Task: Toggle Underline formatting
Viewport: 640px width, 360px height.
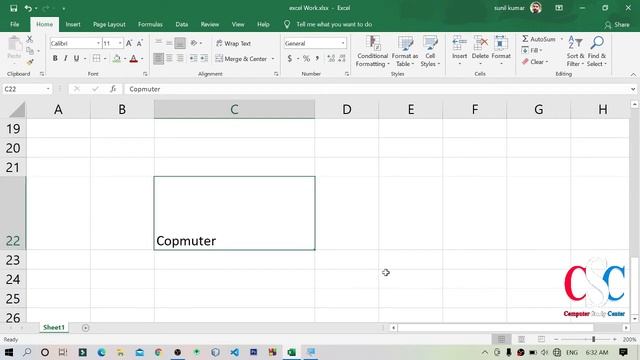Action: pyautogui.click(x=76, y=58)
